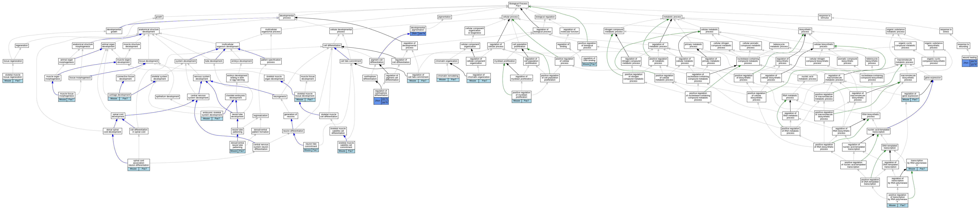This screenshot has height=209, width=980.
Task: Select "cellular component organization or biogenesis" node
Action: (474, 31)
